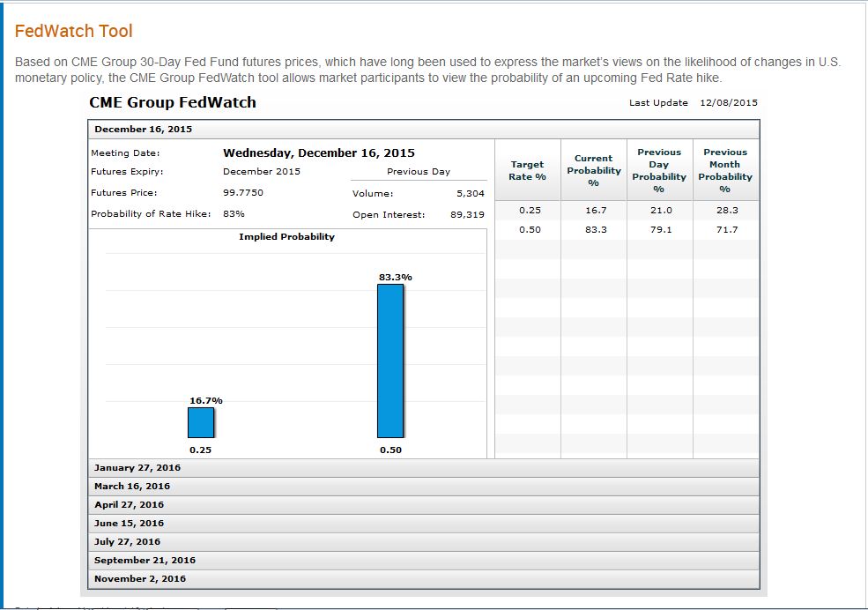The image size is (868, 610).
Task: Select the Last Update date 12/08/2015
Action: 729,103
